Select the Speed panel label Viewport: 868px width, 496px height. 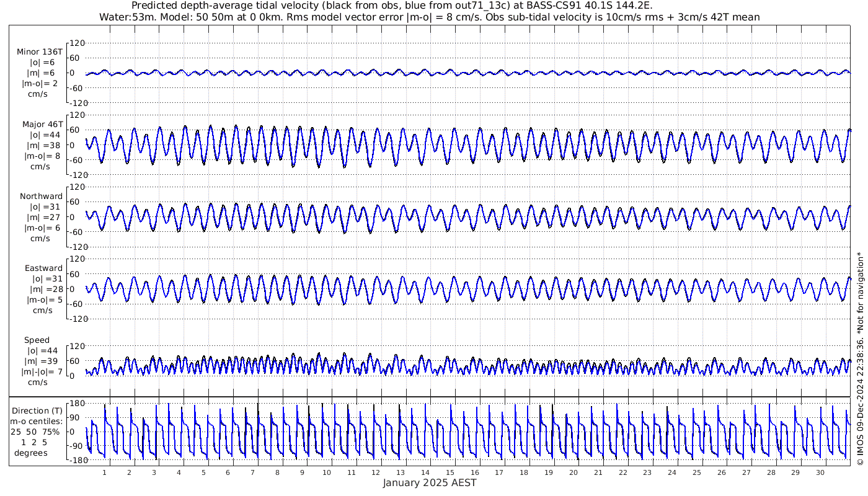coord(37,340)
